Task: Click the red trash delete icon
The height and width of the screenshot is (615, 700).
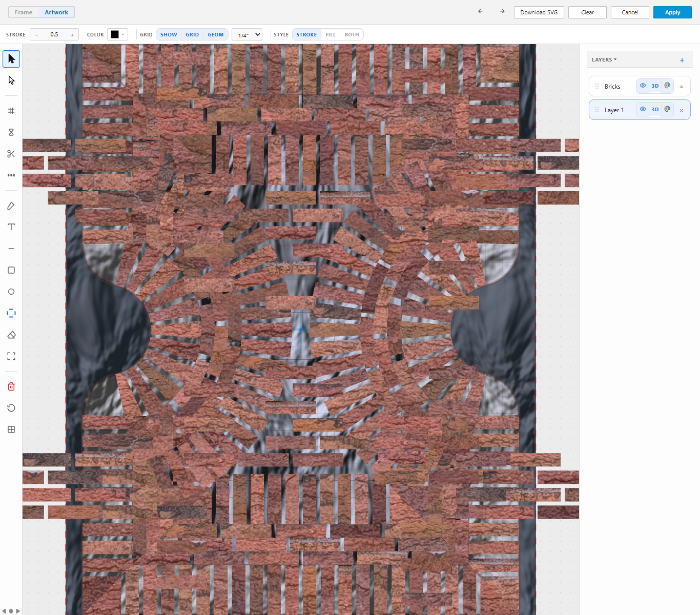Action: coord(11,386)
